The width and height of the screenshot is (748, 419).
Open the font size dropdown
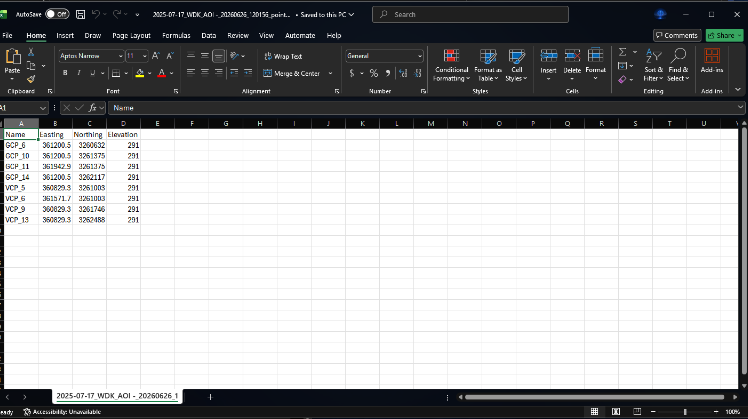click(x=145, y=56)
